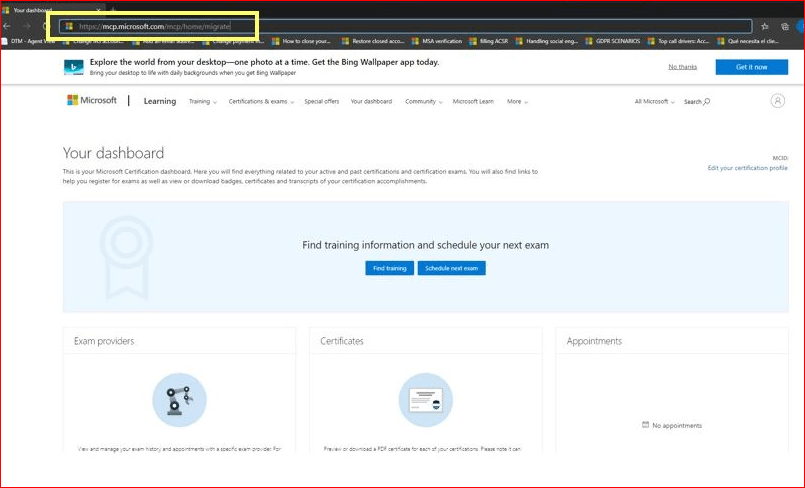This screenshot has height=488, width=805.
Task: Open 'Handling social eng...' bookmark
Action: coord(547,41)
